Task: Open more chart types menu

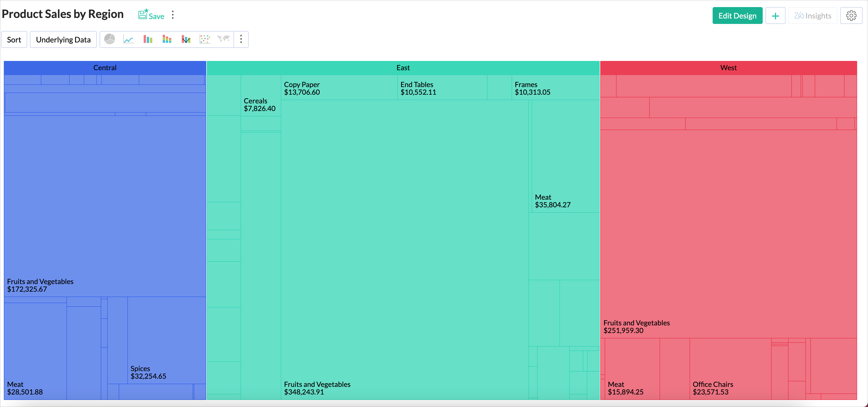Action: (x=241, y=39)
